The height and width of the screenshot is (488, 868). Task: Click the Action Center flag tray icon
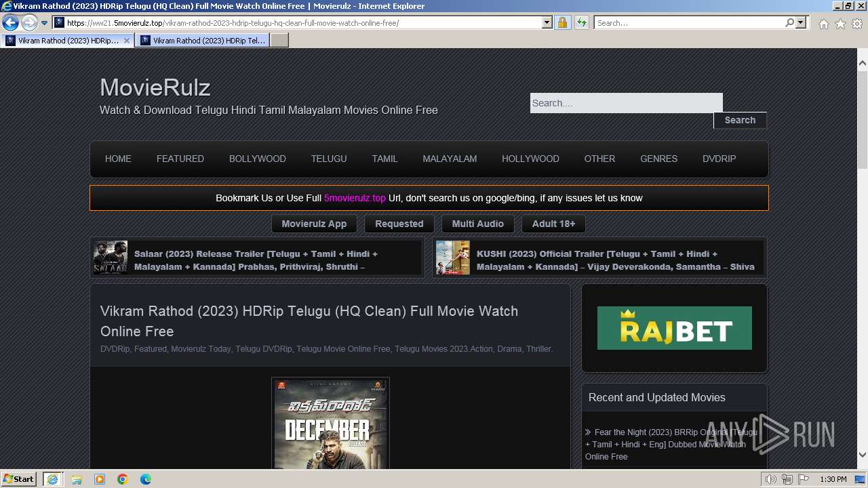click(x=804, y=479)
